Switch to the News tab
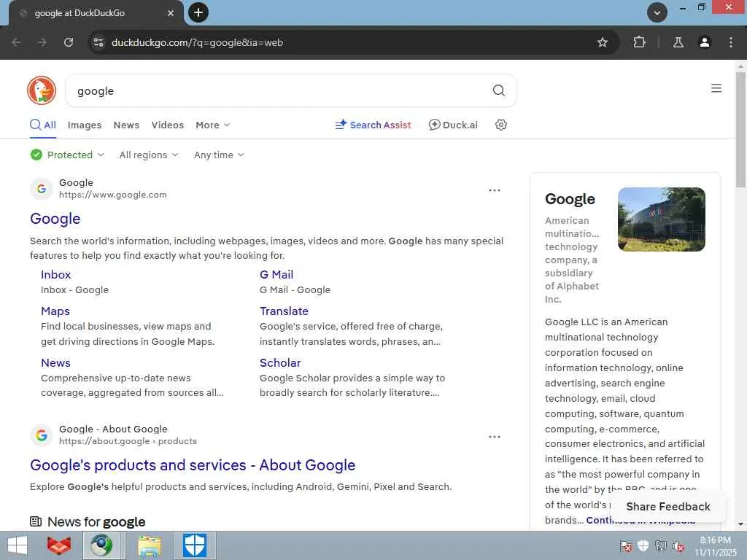This screenshot has height=560, width=747. click(x=126, y=125)
